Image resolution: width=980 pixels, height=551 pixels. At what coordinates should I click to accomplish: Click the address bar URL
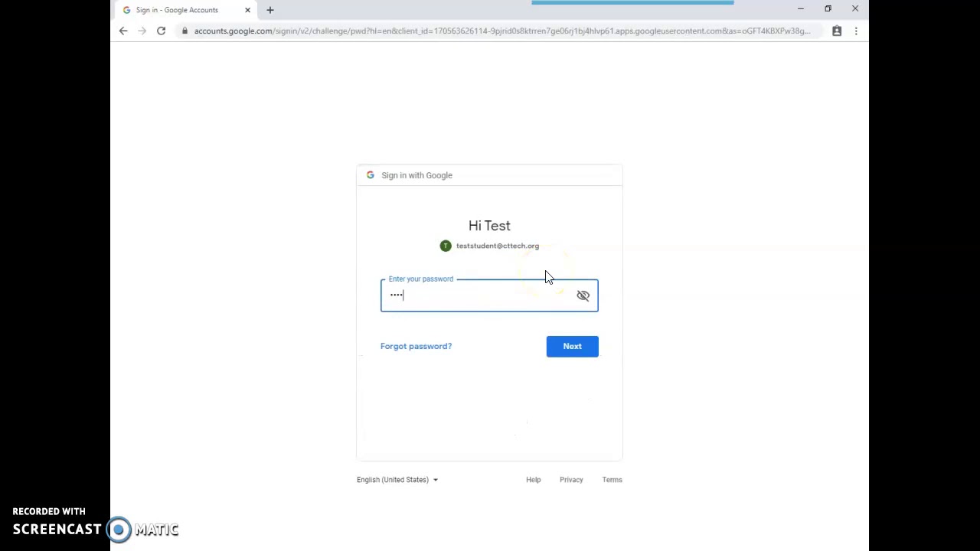tap(501, 31)
